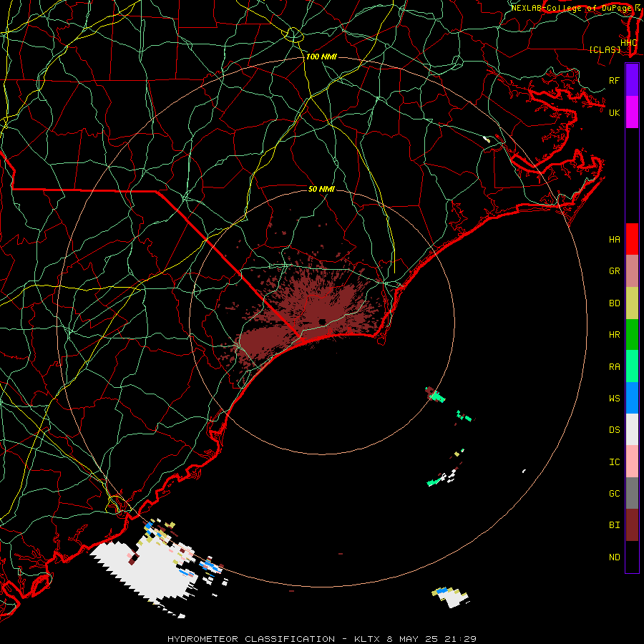Click the DS legend label
This screenshot has width=644, height=644.
pyautogui.click(x=614, y=430)
